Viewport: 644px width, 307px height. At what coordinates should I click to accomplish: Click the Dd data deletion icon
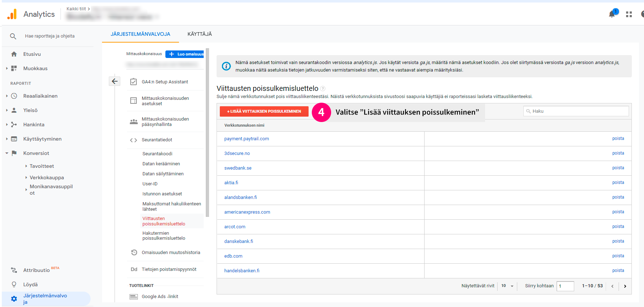point(134,269)
